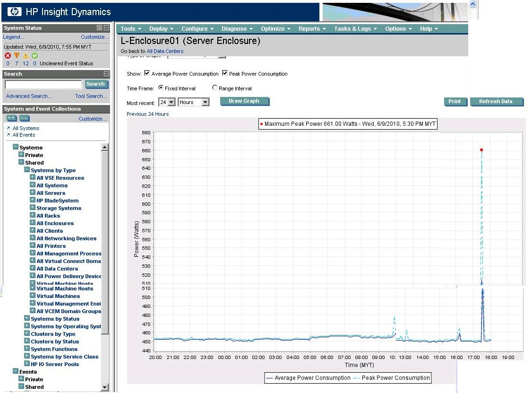
Task: Expand the All VSE Resources node
Action: (x=33, y=177)
